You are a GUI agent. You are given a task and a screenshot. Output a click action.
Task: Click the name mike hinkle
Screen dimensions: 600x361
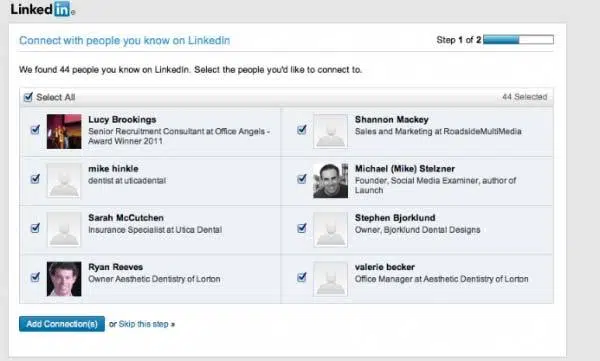(113, 168)
